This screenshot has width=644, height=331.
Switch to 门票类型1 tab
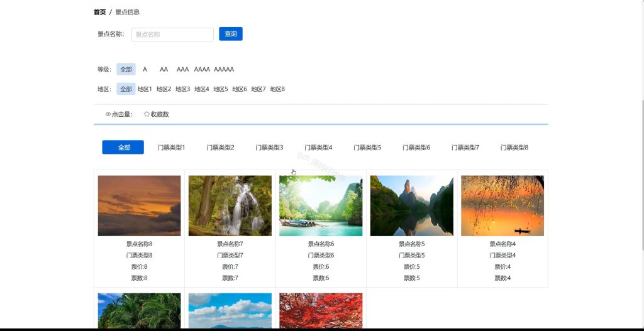[x=171, y=147]
